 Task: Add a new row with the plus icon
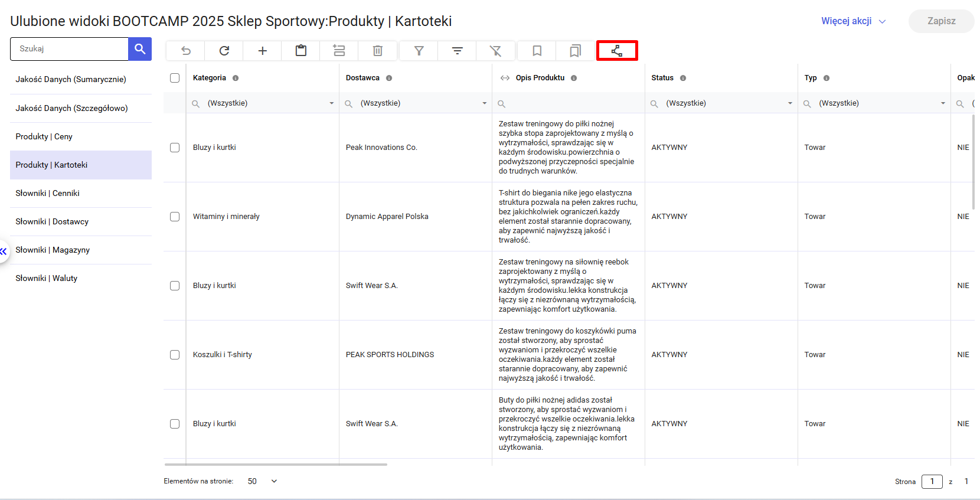(x=263, y=51)
